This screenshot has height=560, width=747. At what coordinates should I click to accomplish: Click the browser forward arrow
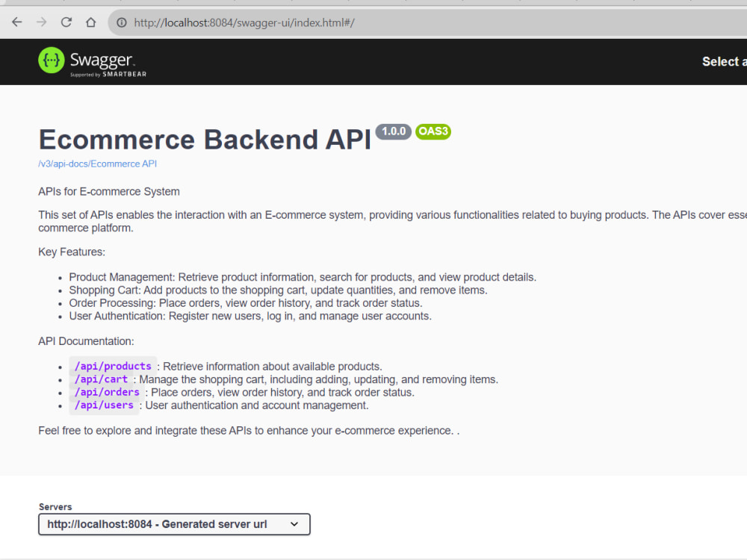point(42,22)
